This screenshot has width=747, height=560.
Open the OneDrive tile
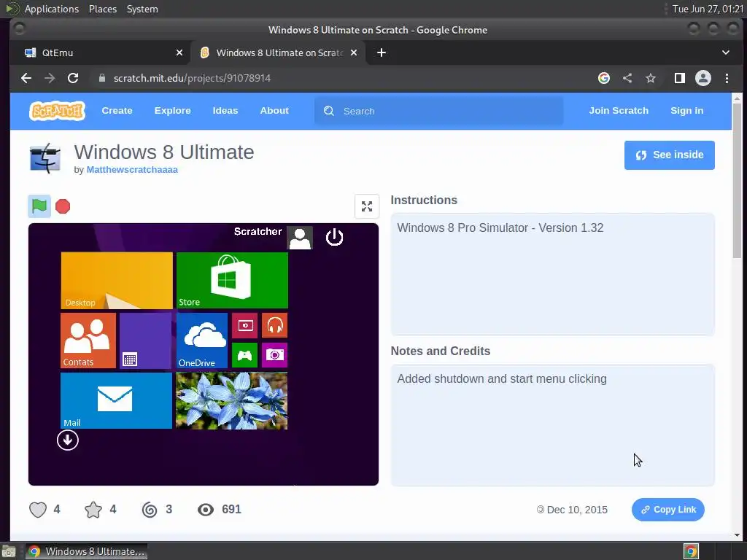202,341
